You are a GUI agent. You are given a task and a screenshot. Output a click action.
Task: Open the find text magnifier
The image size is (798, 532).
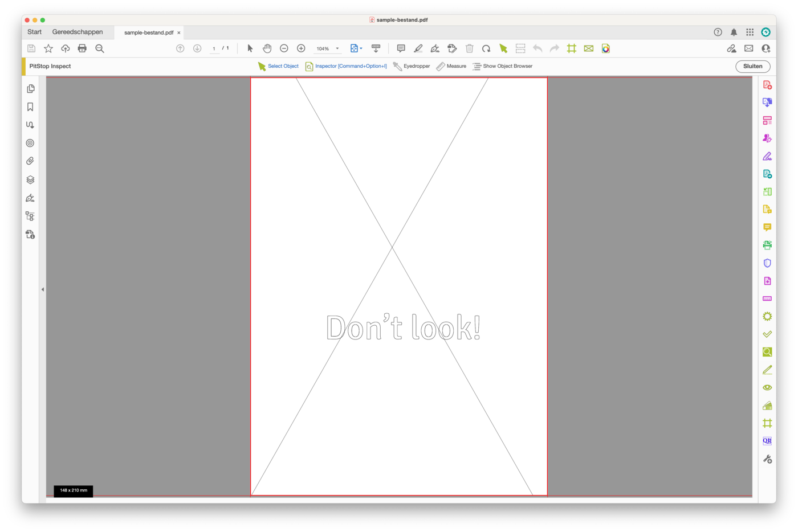[100, 49]
